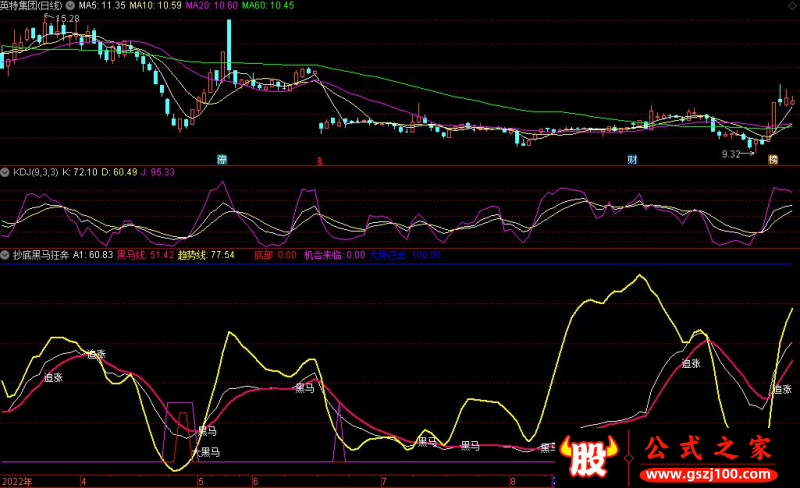Click the J: 95.33 value

158,172
